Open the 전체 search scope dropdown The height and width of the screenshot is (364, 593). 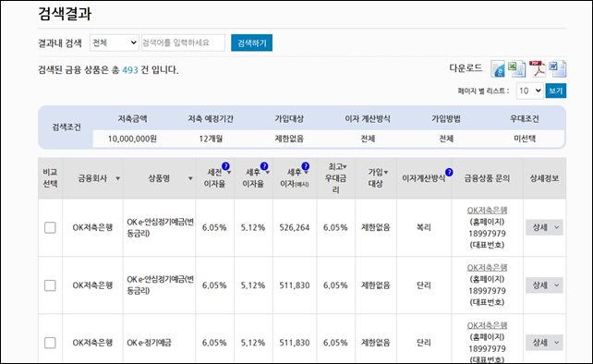(115, 42)
